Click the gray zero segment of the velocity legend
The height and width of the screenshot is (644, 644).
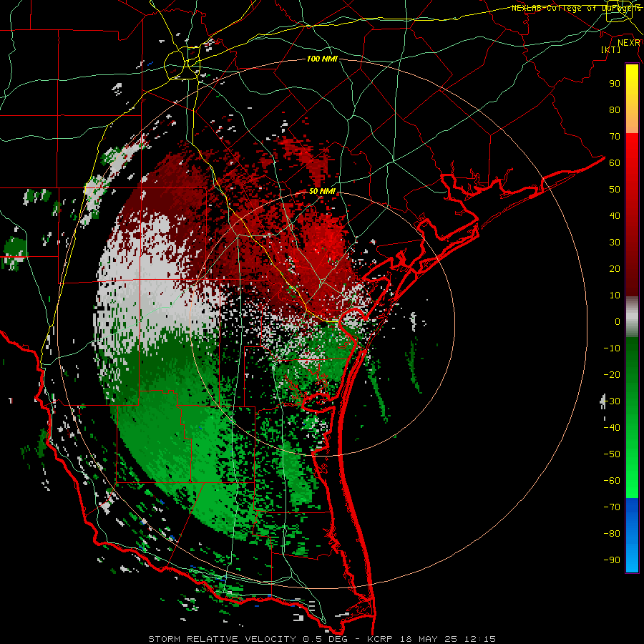click(632, 317)
